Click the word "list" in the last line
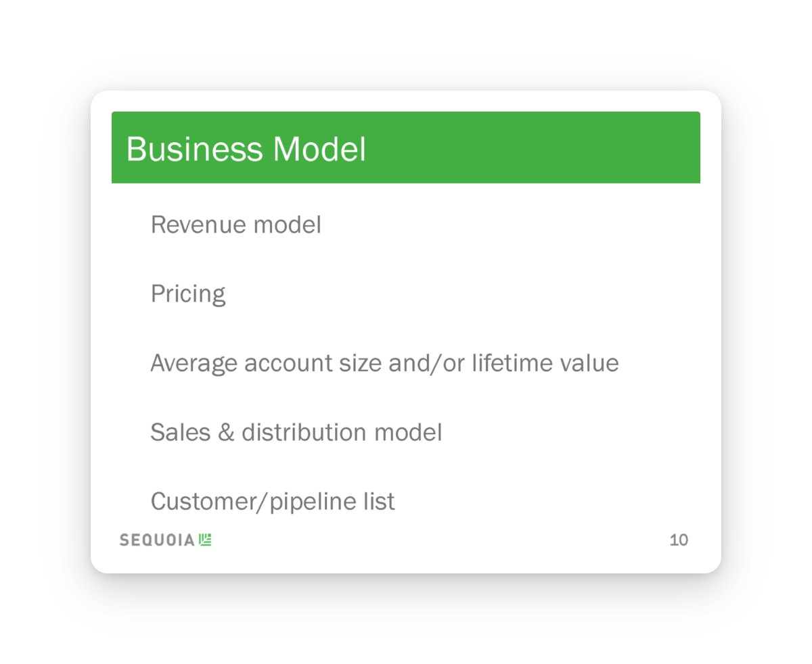 point(382,501)
